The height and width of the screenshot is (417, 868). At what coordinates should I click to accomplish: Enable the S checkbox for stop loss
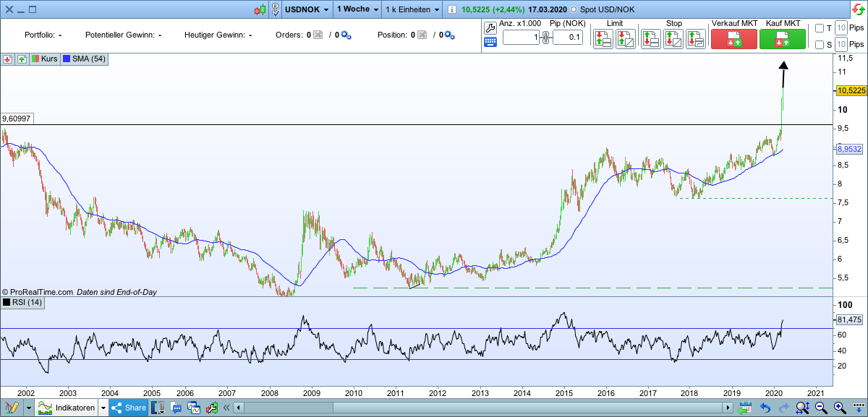click(x=821, y=45)
